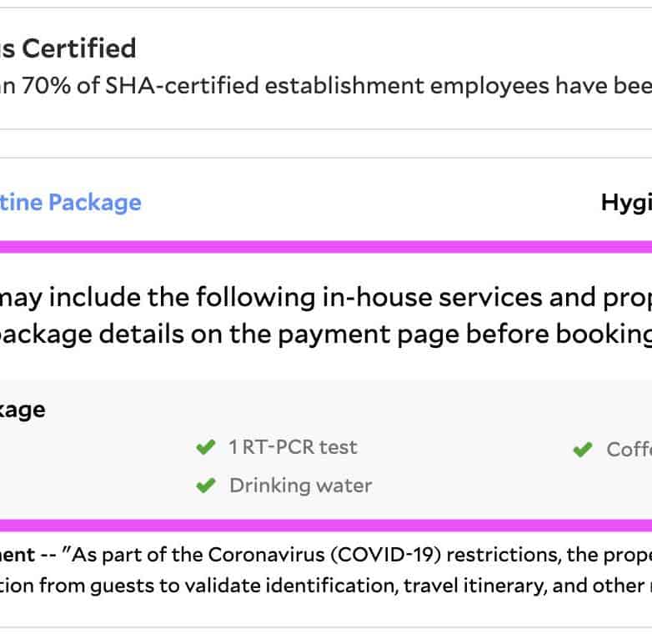This screenshot has height=644, width=652.
Task: Open the blue Quarantine Package tab
Action: click(71, 203)
